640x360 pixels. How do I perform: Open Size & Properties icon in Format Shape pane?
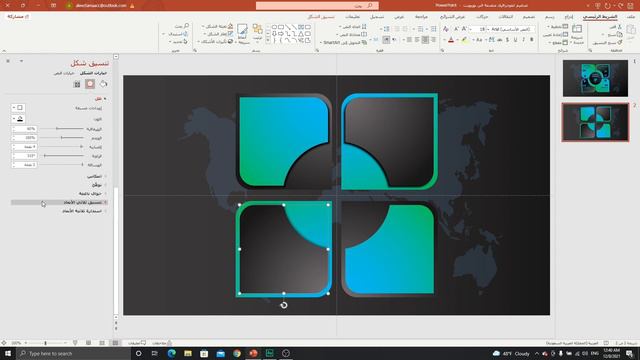coord(77,84)
